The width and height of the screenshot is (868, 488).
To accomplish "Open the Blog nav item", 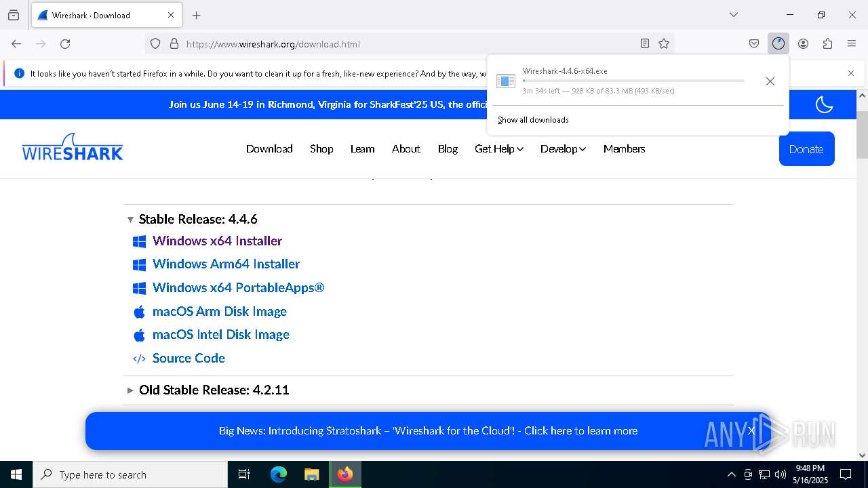I will point(448,148).
